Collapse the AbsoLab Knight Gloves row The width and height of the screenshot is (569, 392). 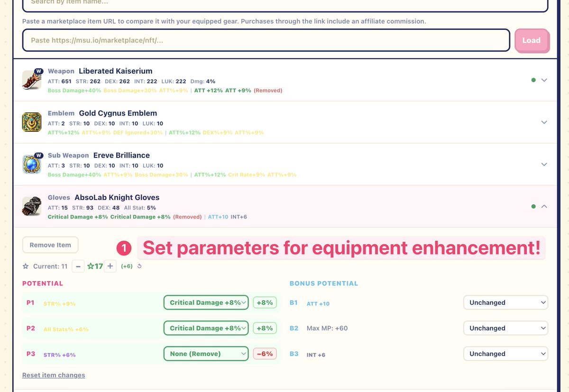point(544,207)
